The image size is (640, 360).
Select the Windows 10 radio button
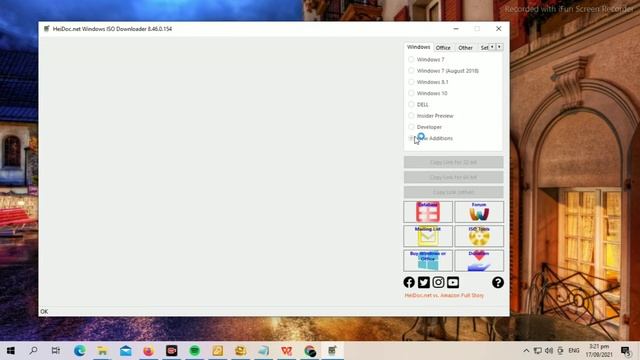click(411, 93)
